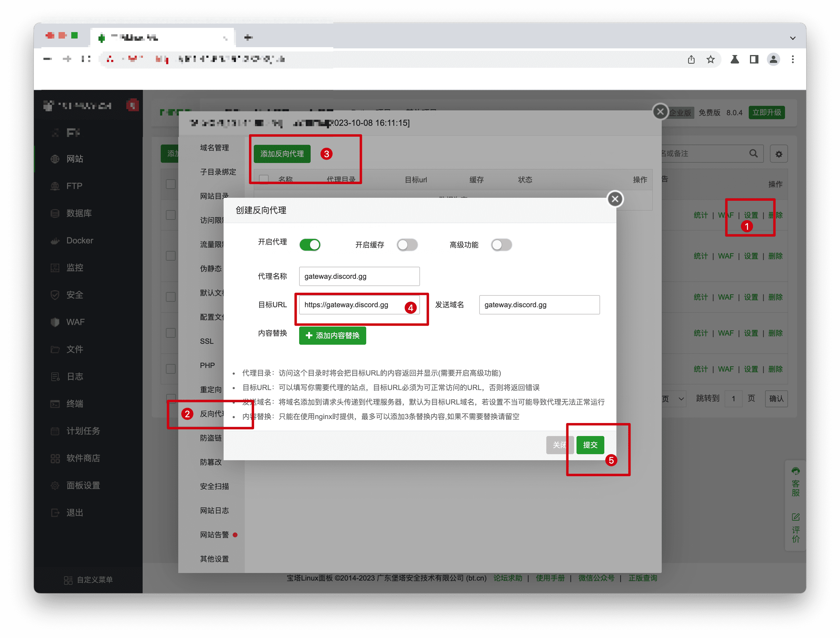Click the 自定义菜单 icon at sidebar bottom

point(68,580)
